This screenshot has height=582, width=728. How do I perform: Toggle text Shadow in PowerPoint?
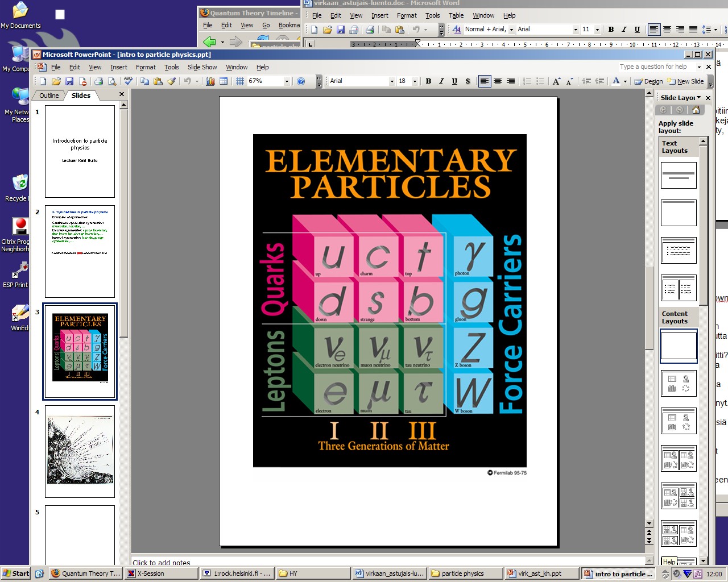(468, 81)
